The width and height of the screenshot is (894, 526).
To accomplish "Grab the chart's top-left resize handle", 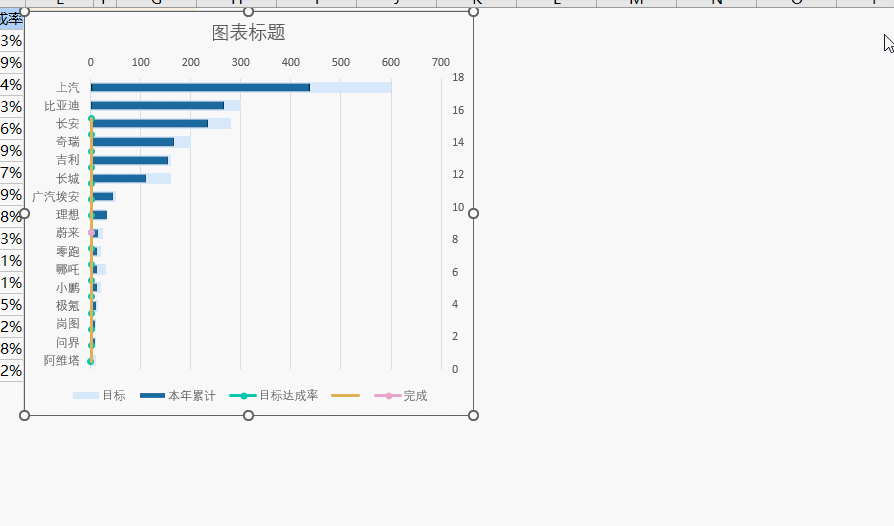I will click(x=25, y=12).
